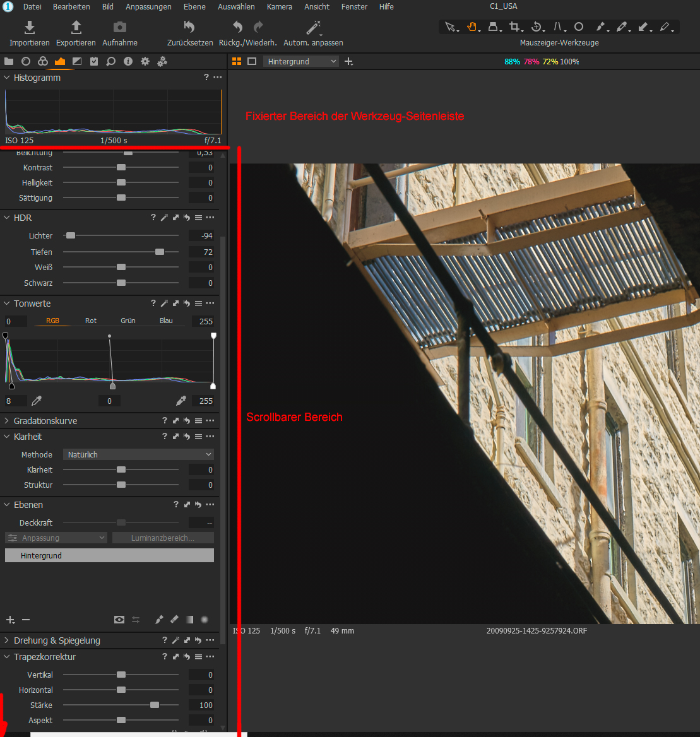Open the Datei menu

click(32, 6)
